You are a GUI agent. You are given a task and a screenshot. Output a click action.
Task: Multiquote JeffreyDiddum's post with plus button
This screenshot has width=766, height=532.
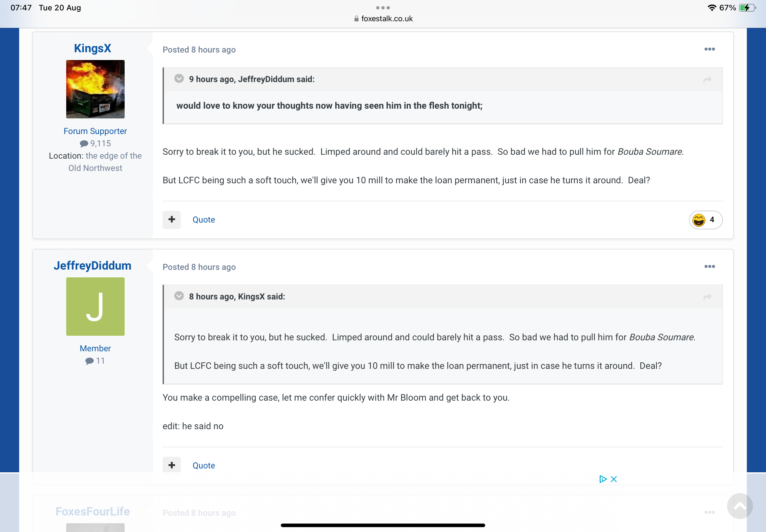pos(172,465)
